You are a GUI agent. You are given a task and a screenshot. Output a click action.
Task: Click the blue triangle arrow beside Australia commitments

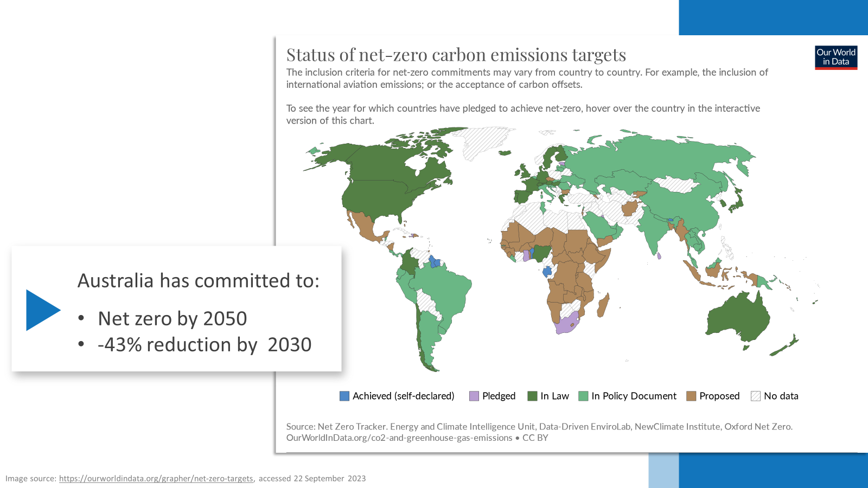pyautogui.click(x=43, y=310)
